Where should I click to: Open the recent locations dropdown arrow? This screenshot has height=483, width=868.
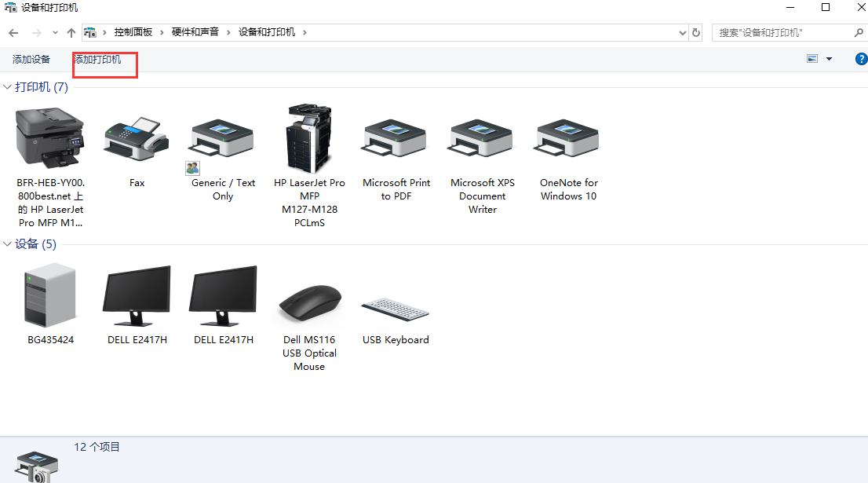click(55, 33)
